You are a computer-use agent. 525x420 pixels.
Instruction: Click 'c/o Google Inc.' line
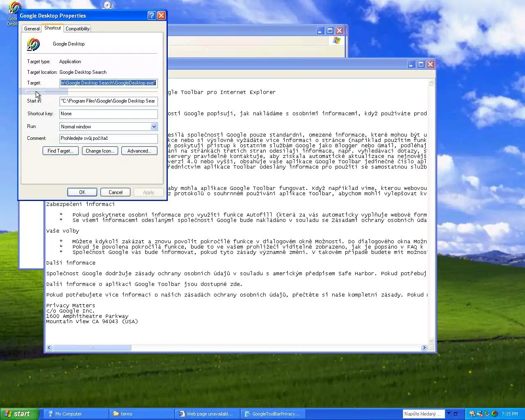pyautogui.click(x=71, y=311)
